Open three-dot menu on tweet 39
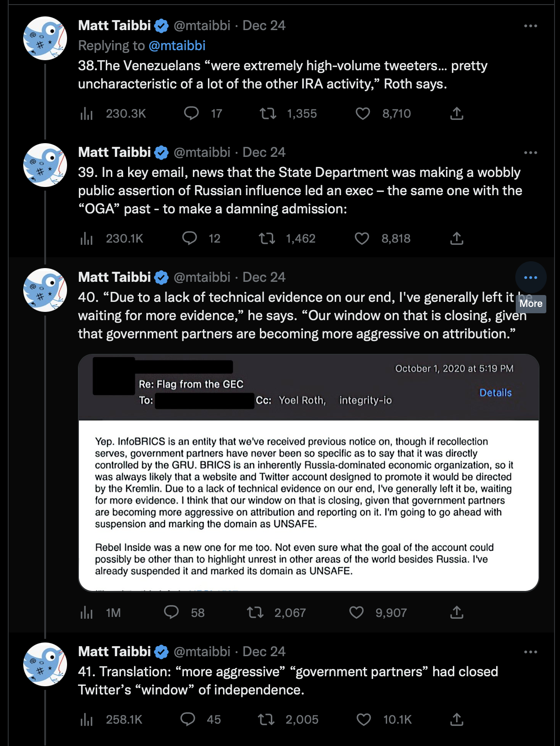The image size is (560, 746). click(x=530, y=153)
